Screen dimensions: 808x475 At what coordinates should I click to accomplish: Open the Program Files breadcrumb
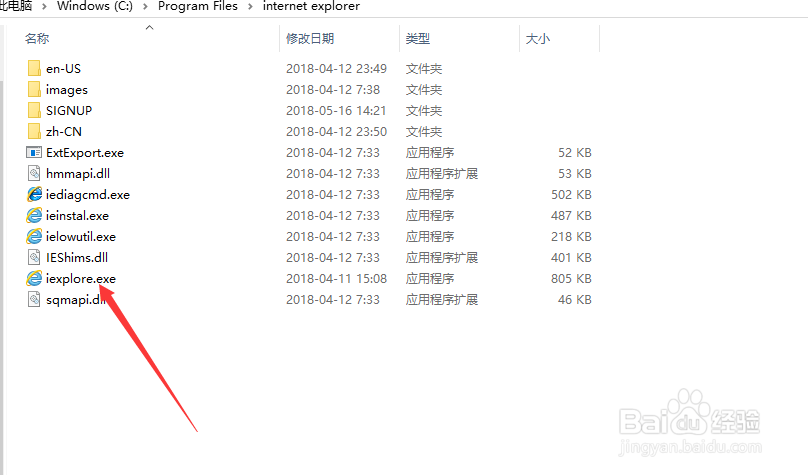[x=198, y=6]
